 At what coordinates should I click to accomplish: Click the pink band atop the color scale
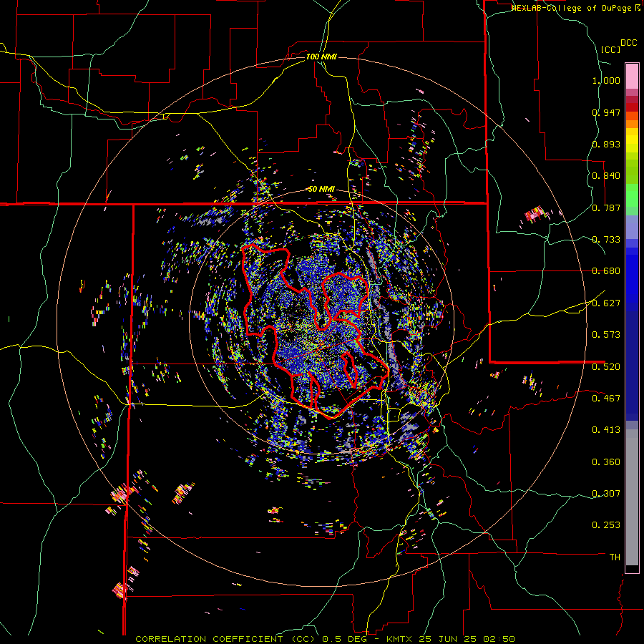point(632,76)
